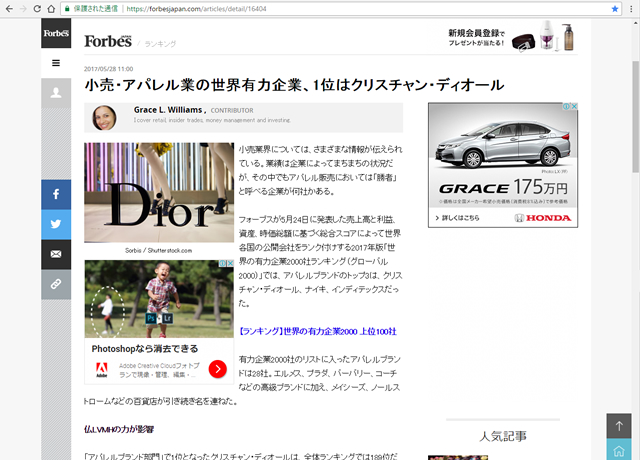Share the article on Twitter
Screen dimensions: 640x460
(56, 225)
